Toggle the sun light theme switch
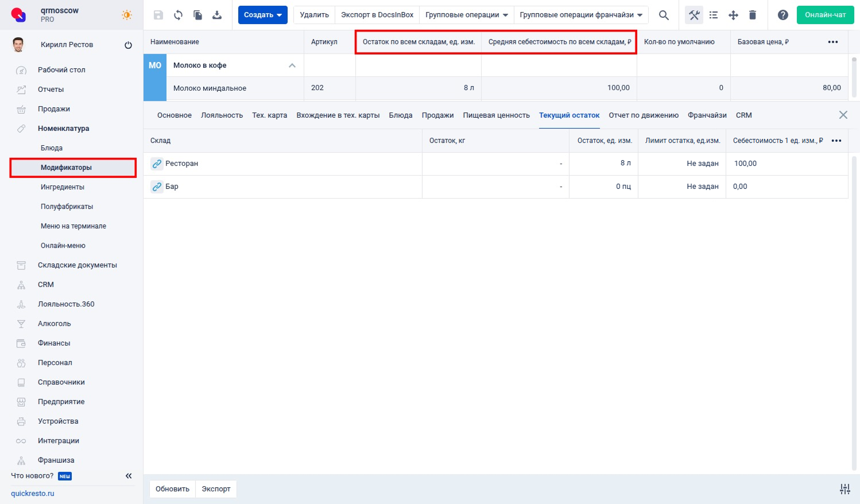The width and height of the screenshot is (860, 504). pyautogui.click(x=127, y=15)
